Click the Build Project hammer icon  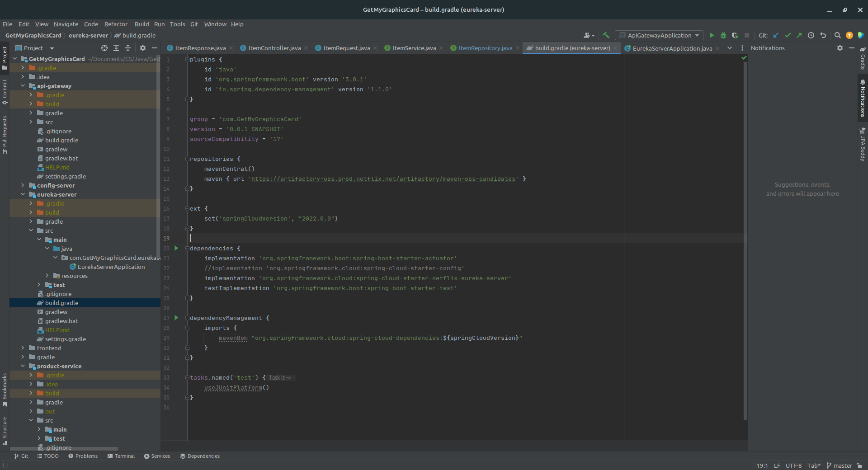pos(606,35)
